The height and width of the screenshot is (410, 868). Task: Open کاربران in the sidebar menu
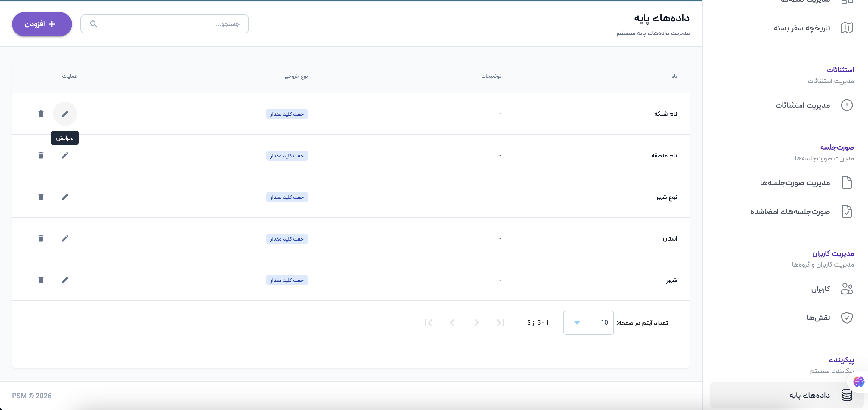tap(820, 289)
